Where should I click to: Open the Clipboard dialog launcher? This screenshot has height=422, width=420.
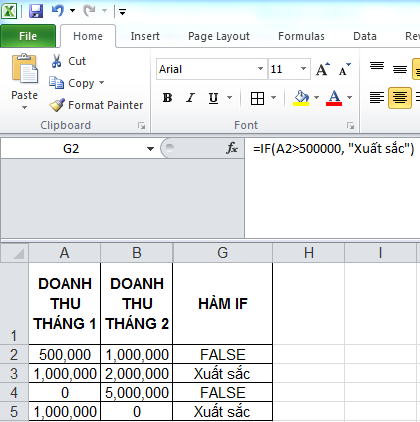point(142,126)
